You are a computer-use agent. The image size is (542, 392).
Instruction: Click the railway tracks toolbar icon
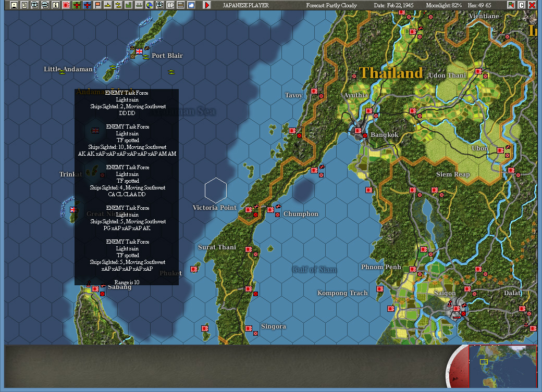pyautogui.click(x=180, y=5)
